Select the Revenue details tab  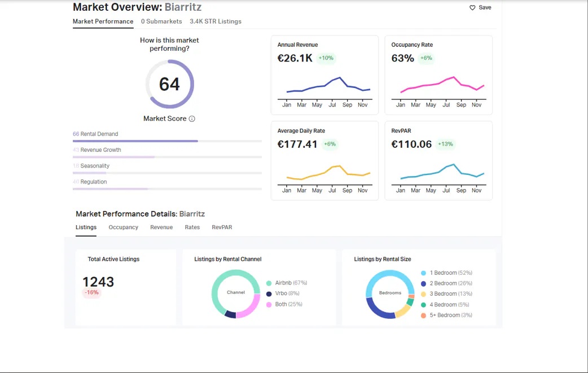click(161, 227)
